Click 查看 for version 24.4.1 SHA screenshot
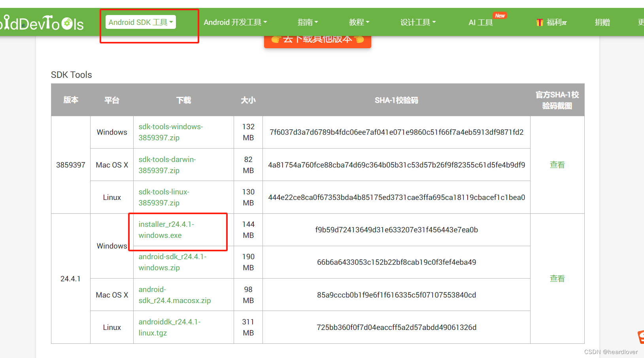The height and width of the screenshot is (358, 644). (x=557, y=279)
